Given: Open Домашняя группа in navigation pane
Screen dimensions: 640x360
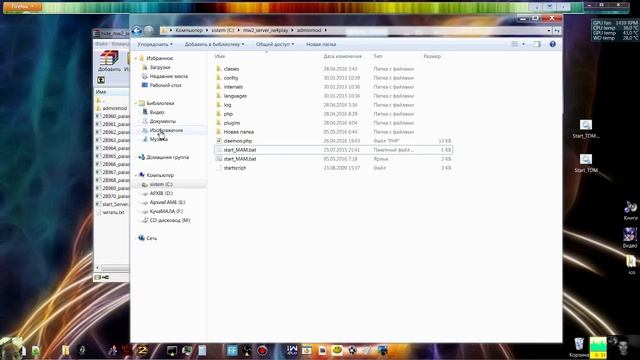Looking at the screenshot, I should click(167, 157).
